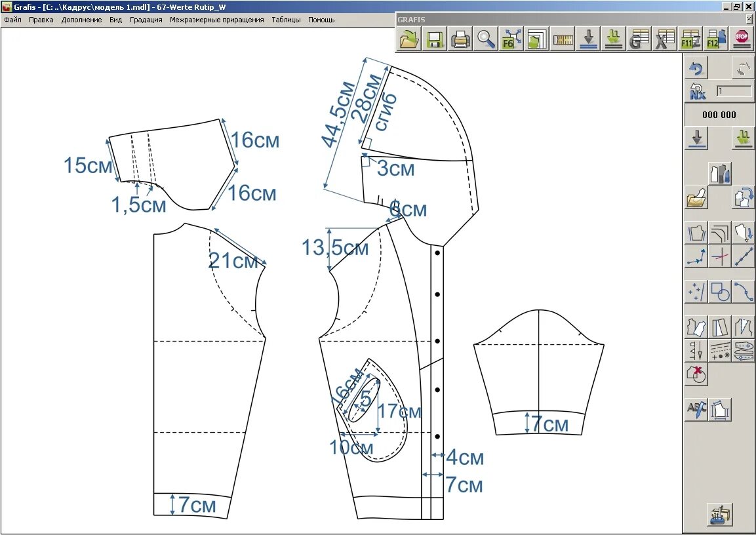Screen dimensions: 756x535
Task: Click side panel blue-line down arrow button
Action: click(x=696, y=138)
